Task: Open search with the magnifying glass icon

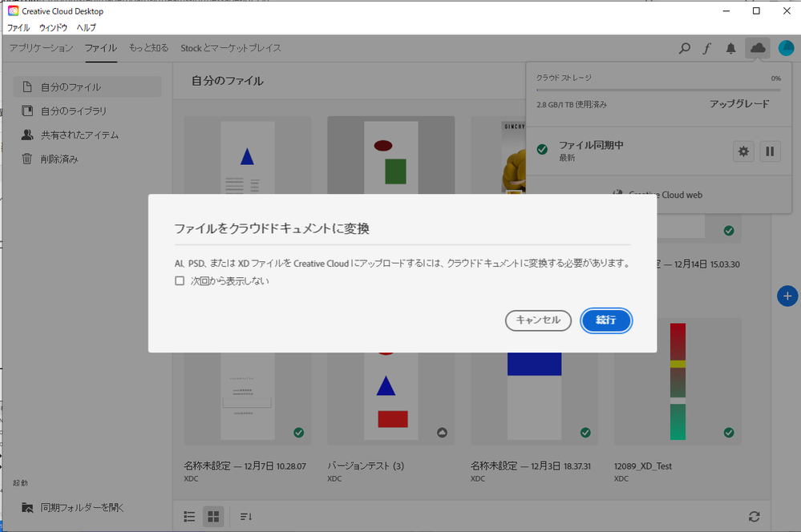Action: pos(684,48)
